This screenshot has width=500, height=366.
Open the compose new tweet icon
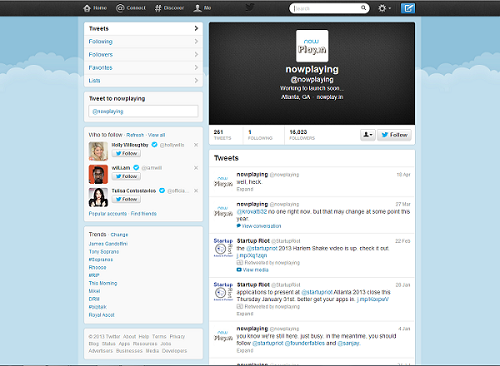[x=408, y=8]
